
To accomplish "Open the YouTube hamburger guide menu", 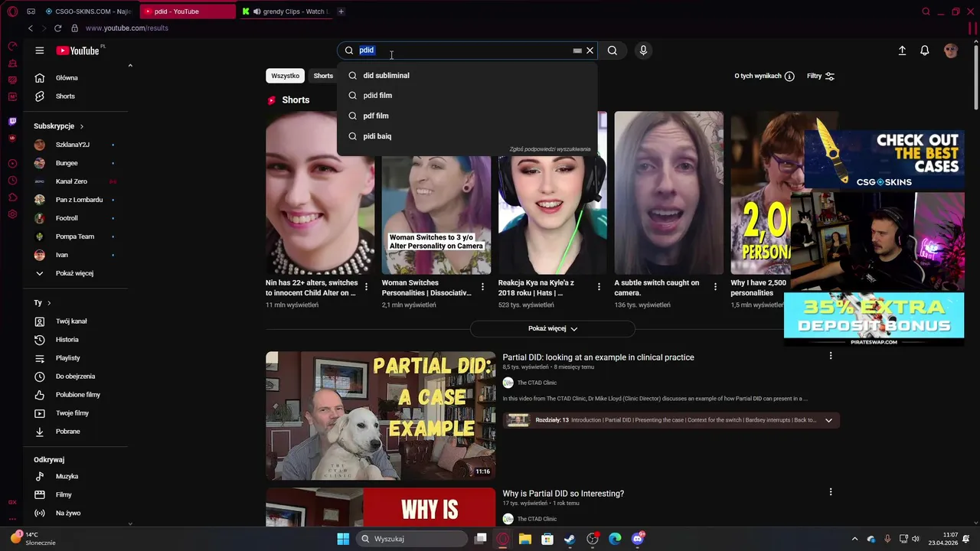I will pyautogui.click(x=39, y=51).
